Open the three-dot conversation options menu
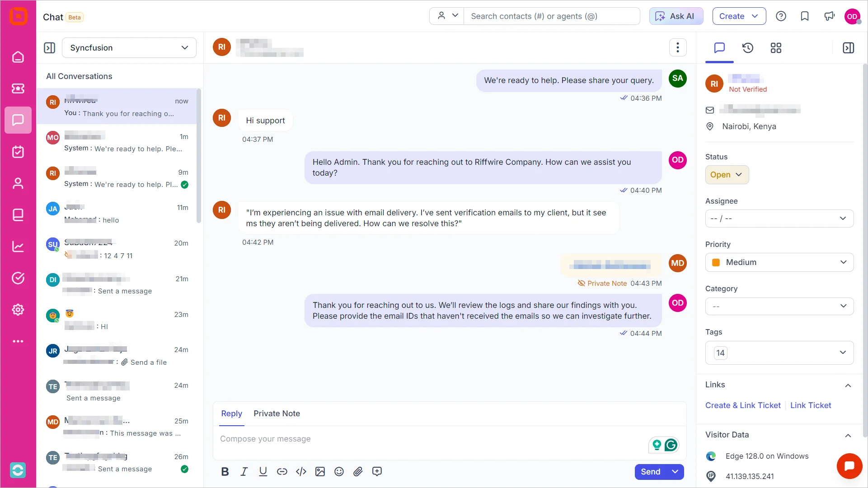 coord(678,47)
